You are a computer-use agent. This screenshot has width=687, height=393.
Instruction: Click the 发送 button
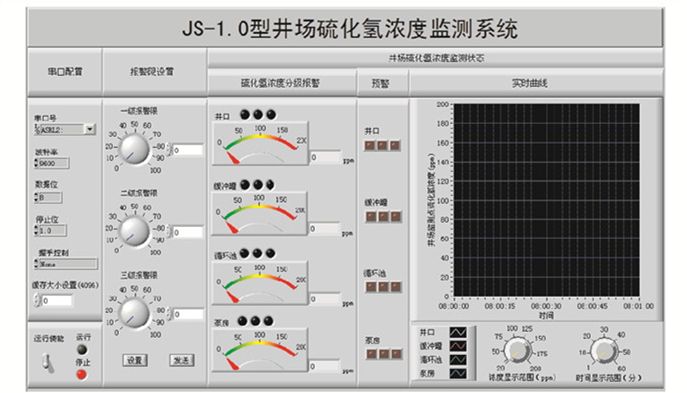click(x=181, y=361)
